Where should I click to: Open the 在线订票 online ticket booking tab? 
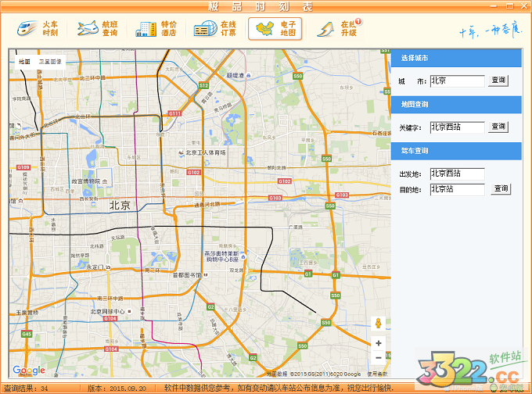click(215, 29)
